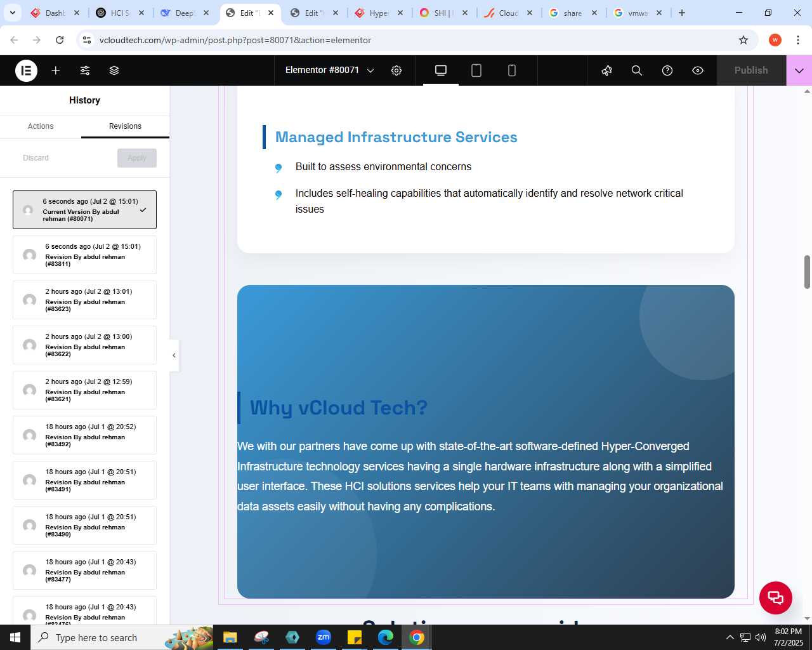
Task: Switch to mobile responsive view
Action: 512,70
